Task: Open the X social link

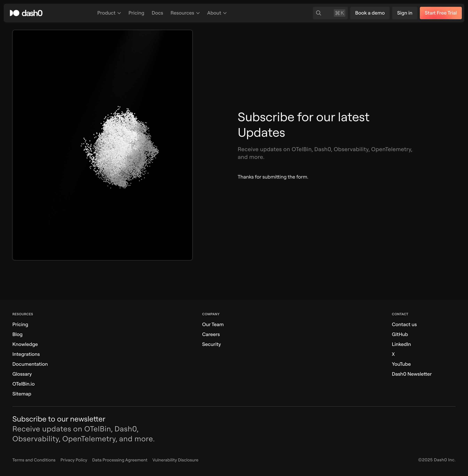Action: point(393,354)
